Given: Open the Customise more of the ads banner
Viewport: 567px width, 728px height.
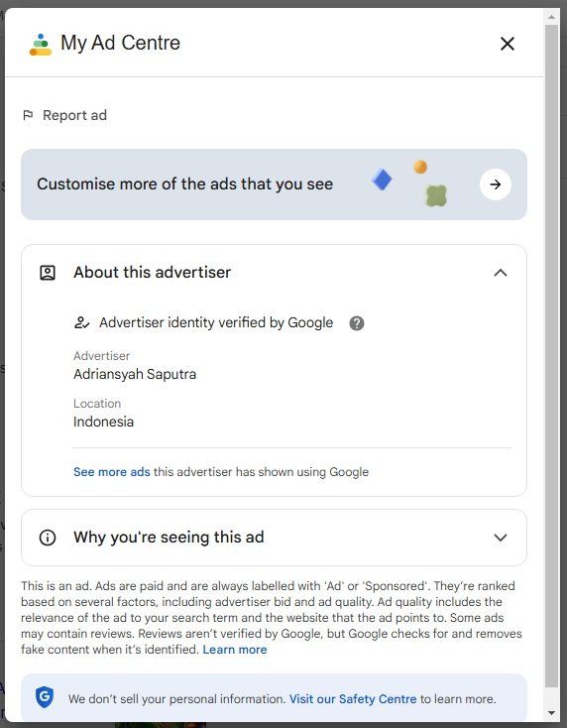Looking at the screenshot, I should [274, 184].
